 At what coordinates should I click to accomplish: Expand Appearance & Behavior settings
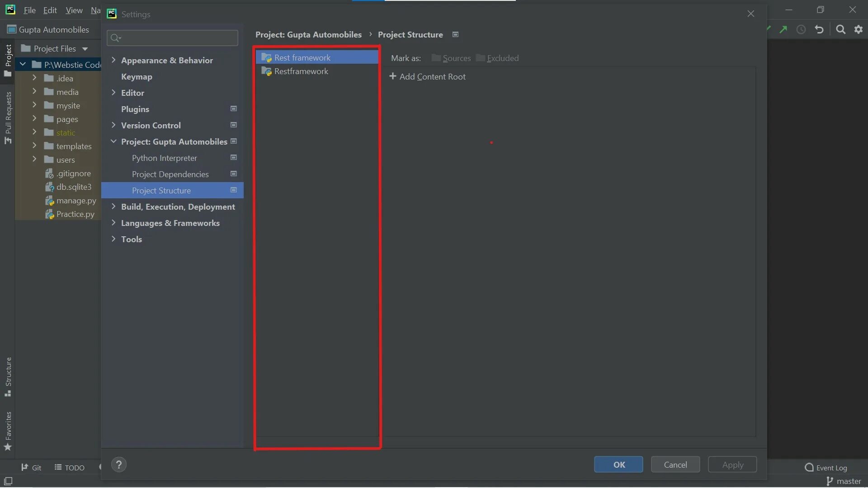pyautogui.click(x=113, y=60)
